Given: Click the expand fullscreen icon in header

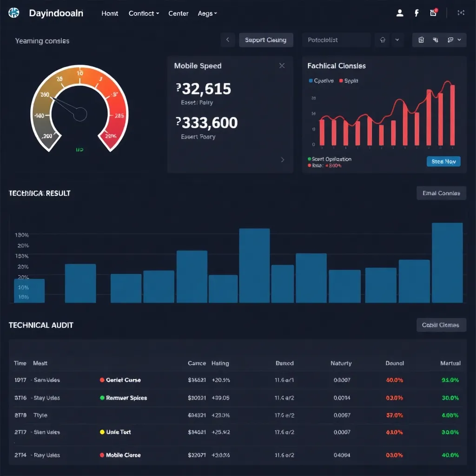Looking at the screenshot, I should (x=461, y=13).
